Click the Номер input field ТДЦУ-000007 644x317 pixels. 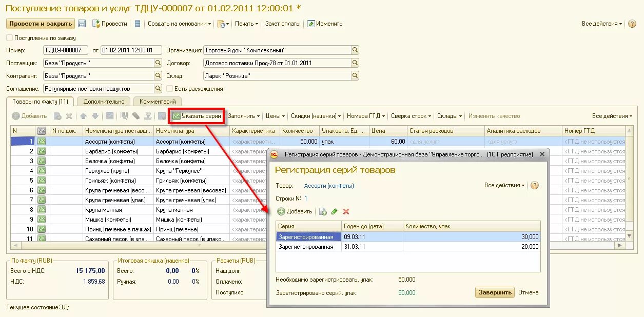(67, 50)
